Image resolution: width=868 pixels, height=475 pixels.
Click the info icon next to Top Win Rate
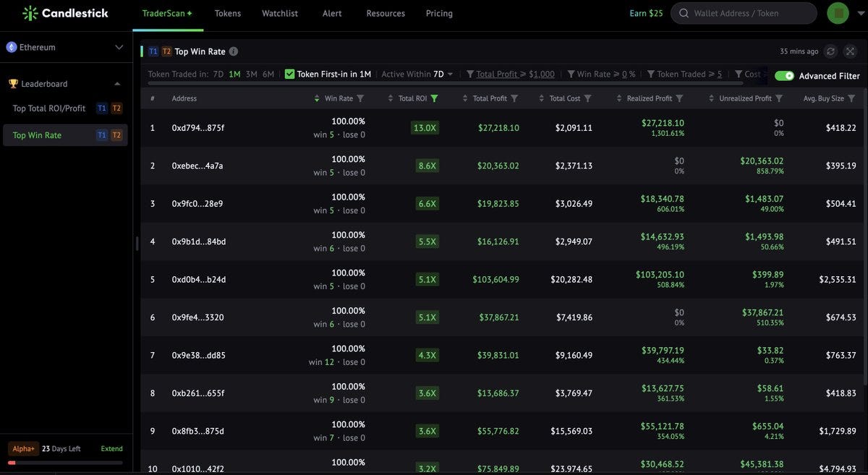234,51
